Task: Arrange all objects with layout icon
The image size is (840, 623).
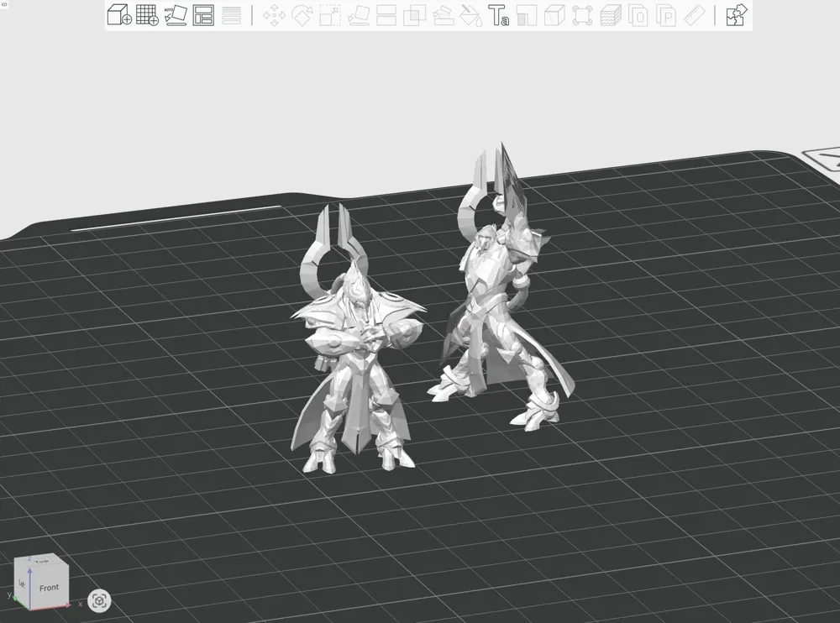Action: [203, 15]
